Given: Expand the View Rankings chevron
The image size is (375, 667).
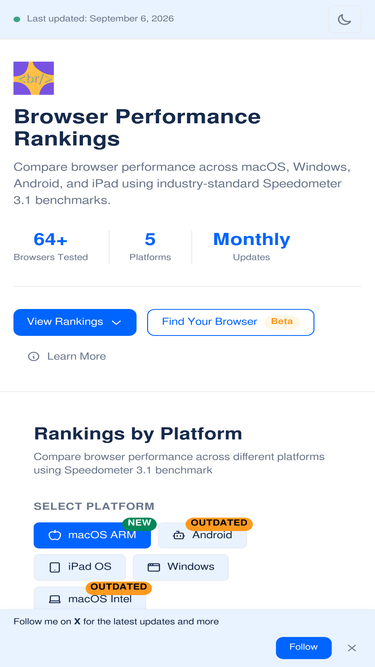Looking at the screenshot, I should [116, 322].
